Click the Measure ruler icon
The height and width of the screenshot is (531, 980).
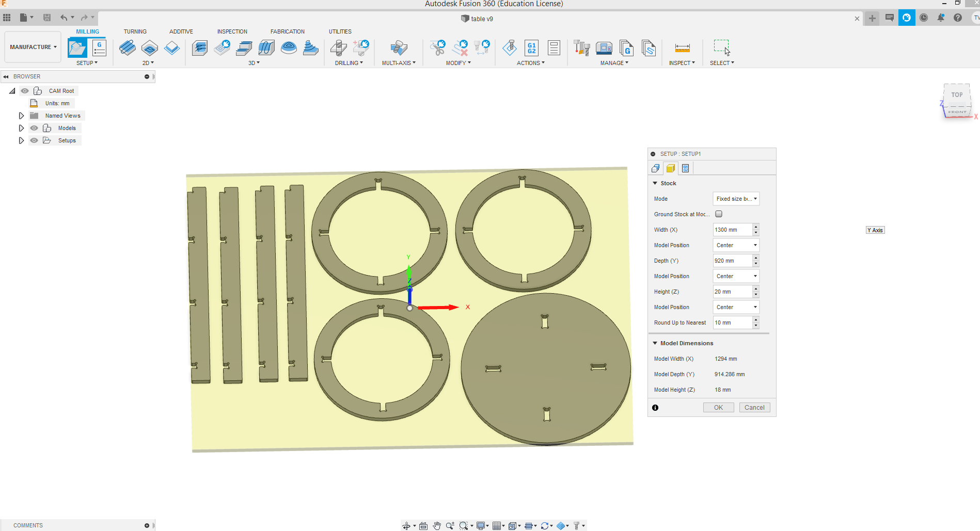pyautogui.click(x=682, y=48)
